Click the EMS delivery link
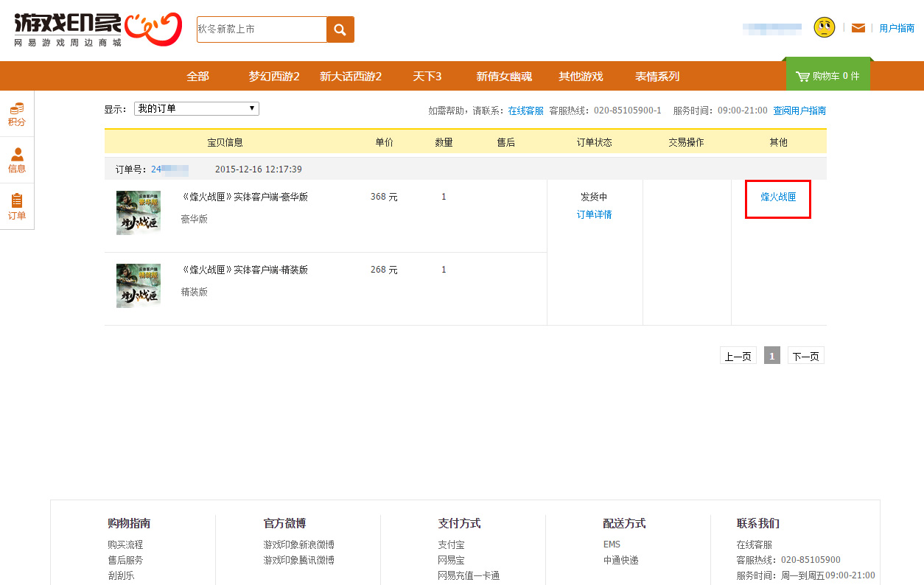The image size is (924, 585). point(612,544)
